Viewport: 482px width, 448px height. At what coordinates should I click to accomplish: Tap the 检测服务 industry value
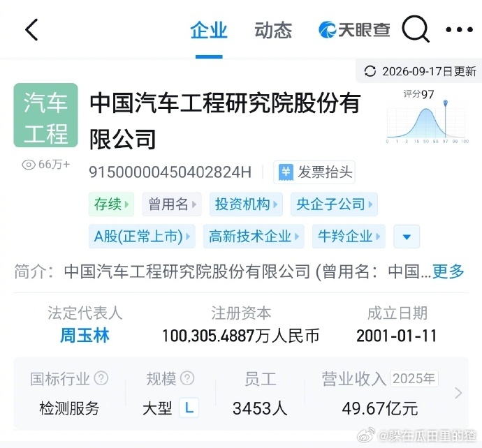click(x=69, y=408)
